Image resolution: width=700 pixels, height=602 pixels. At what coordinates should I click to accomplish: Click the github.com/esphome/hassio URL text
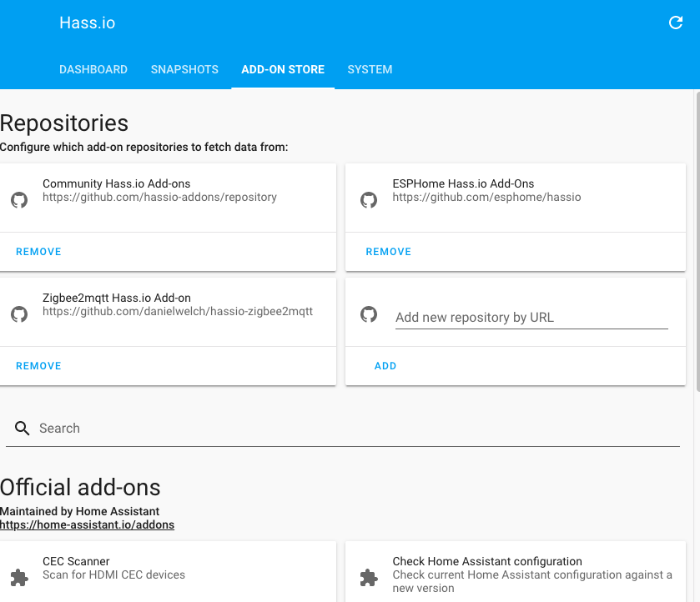[486, 198]
